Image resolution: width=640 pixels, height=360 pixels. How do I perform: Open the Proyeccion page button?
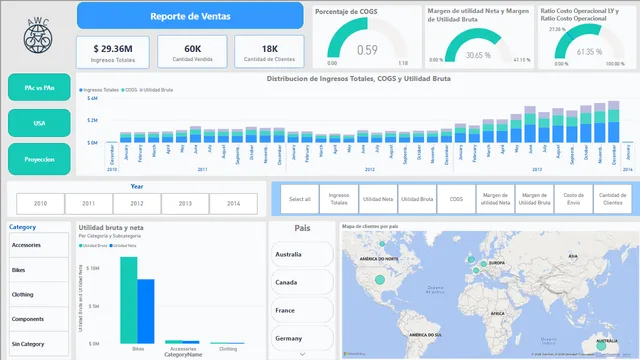(39, 159)
